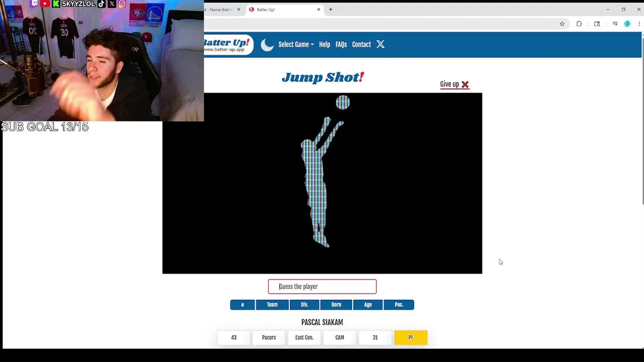
Task: Click the Pos. column header
Action: [x=399, y=305]
